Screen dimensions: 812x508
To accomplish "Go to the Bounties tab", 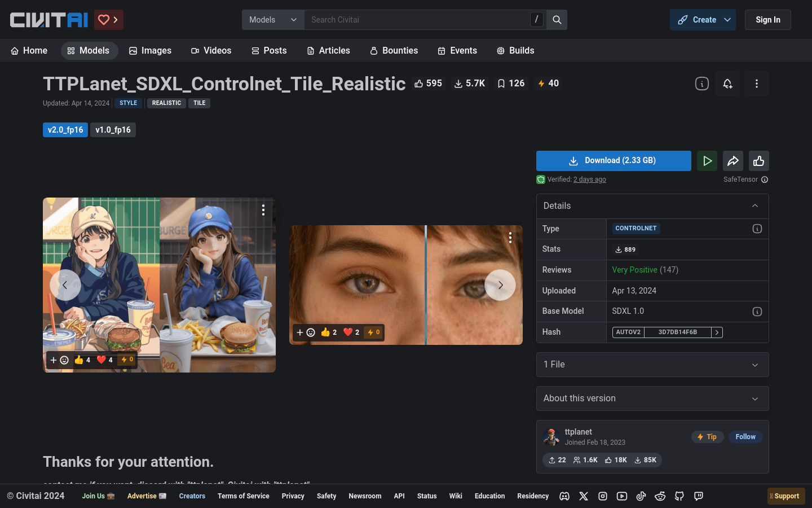I will pos(394,51).
